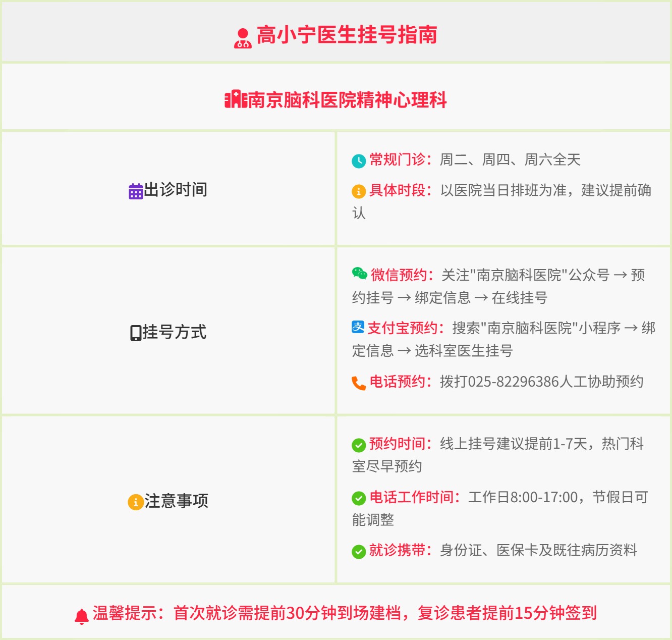Click the 挂号方式 row label
672x640 pixels.
175,332
